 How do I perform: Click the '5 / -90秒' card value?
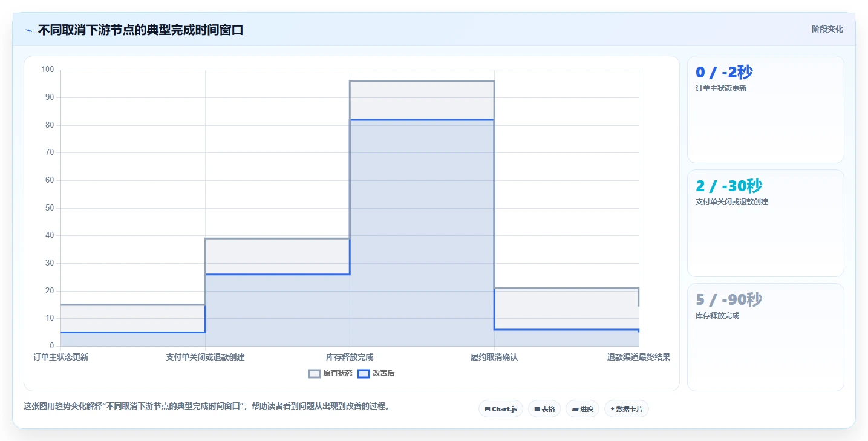tap(729, 299)
